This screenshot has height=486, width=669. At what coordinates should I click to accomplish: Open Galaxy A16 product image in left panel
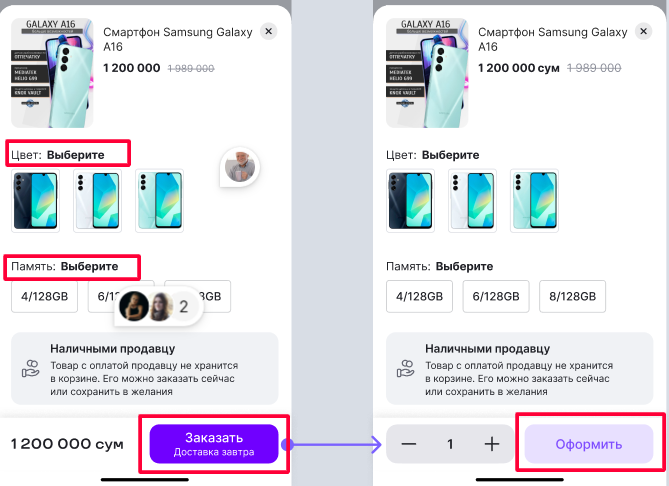pyautogui.click(x=52, y=73)
